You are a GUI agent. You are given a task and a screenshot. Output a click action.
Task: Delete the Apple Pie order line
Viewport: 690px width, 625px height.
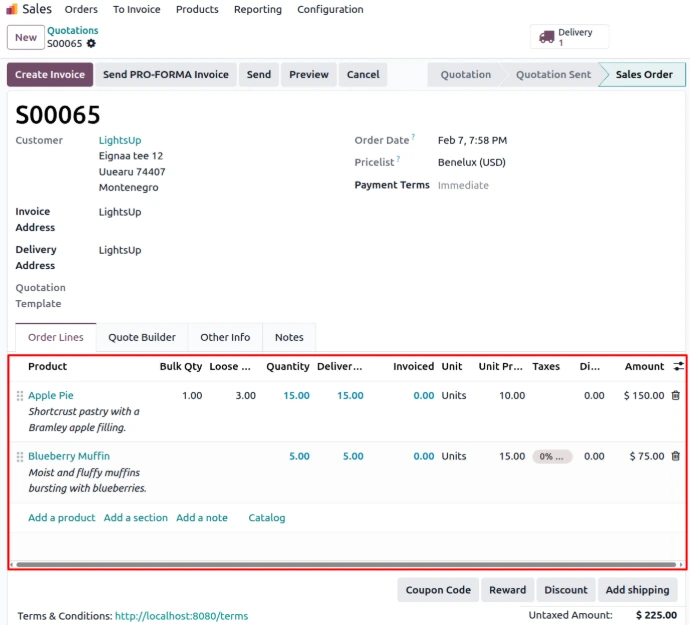(x=675, y=396)
